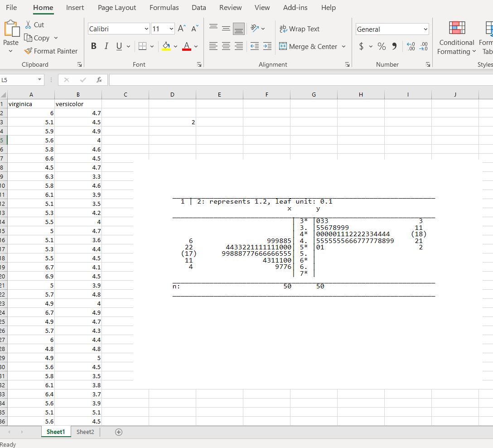Switch to the Insert tab
The width and height of the screenshot is (493, 448).
pos(75,8)
